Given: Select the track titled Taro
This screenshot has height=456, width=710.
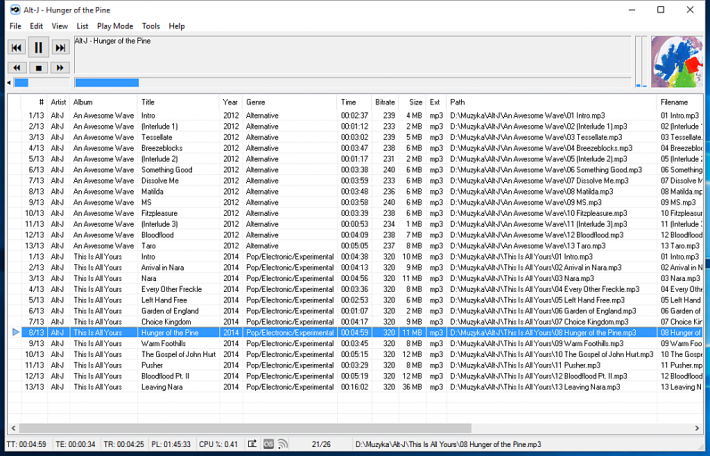Looking at the screenshot, I should click(x=148, y=246).
